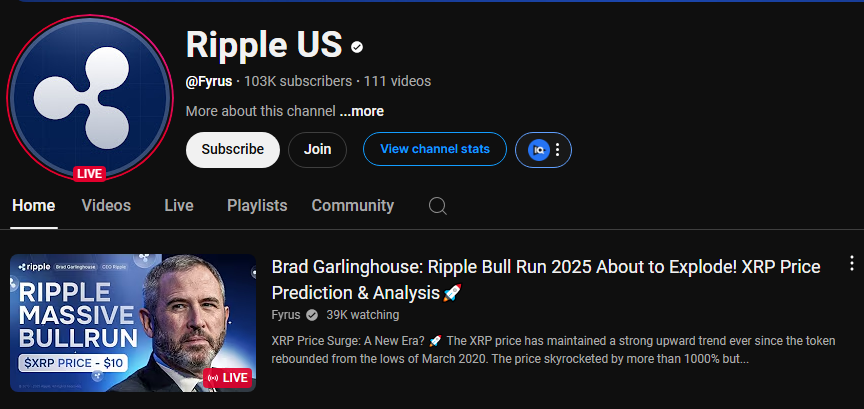Viewport: 864px width, 409px height.
Task: Select the Community tab
Action: [353, 206]
